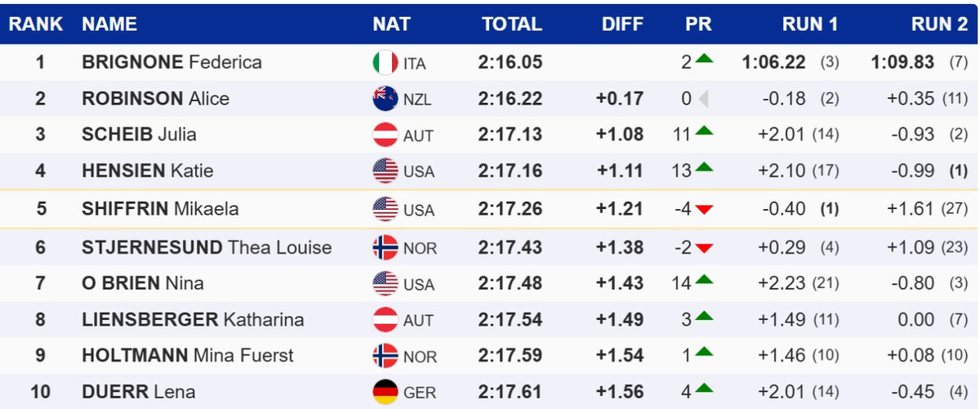The width and height of the screenshot is (980, 409).
Task: Sort by TOTAL column header
Action: tap(512, 24)
